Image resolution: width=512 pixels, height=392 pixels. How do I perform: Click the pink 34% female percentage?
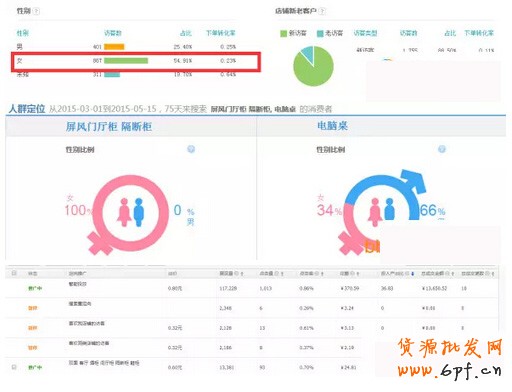tap(329, 210)
